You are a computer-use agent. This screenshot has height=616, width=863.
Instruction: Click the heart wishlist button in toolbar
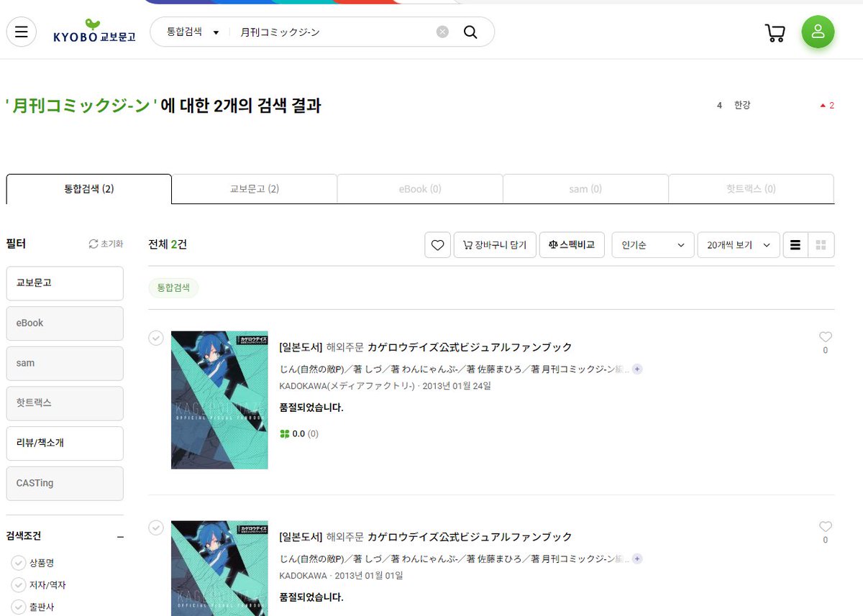[x=437, y=245]
